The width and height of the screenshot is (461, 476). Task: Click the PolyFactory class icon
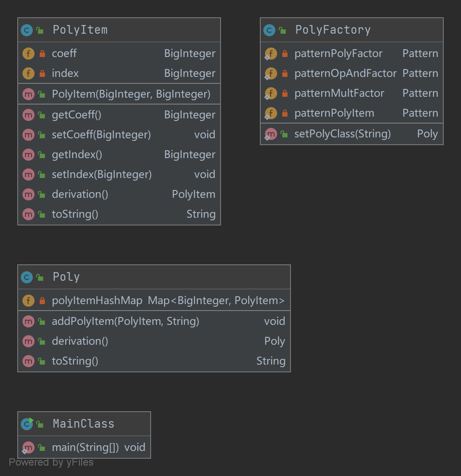pyautogui.click(x=269, y=30)
